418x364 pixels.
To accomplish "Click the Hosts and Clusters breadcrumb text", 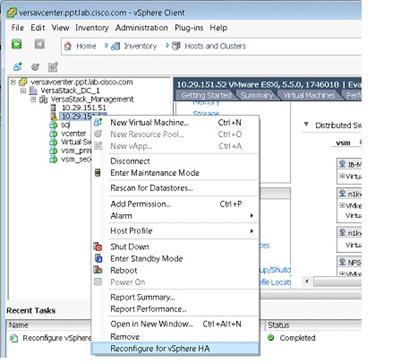I will point(215,46).
